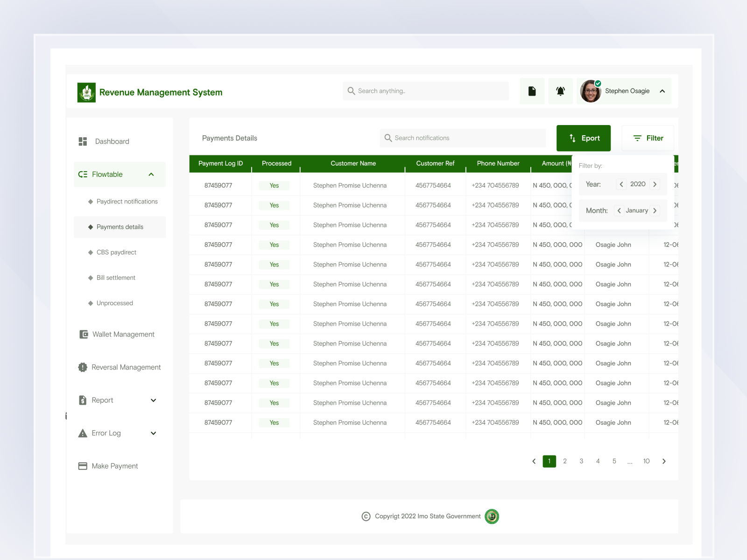The width and height of the screenshot is (747, 560).
Task: Click the Report document icon
Action: pos(83,400)
